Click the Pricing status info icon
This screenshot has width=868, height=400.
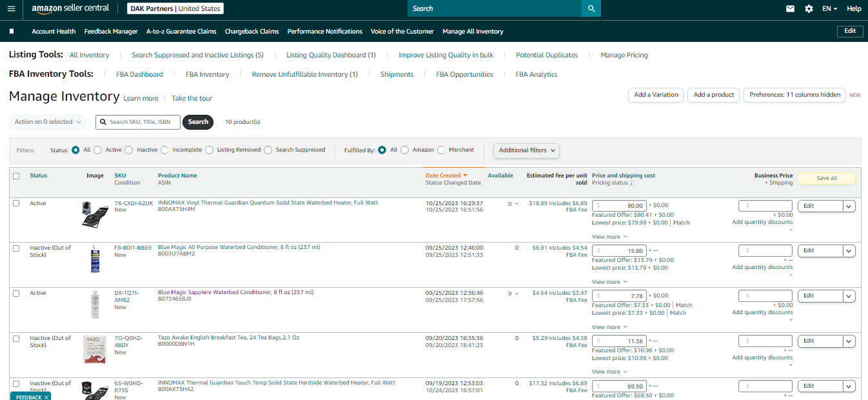tap(631, 183)
